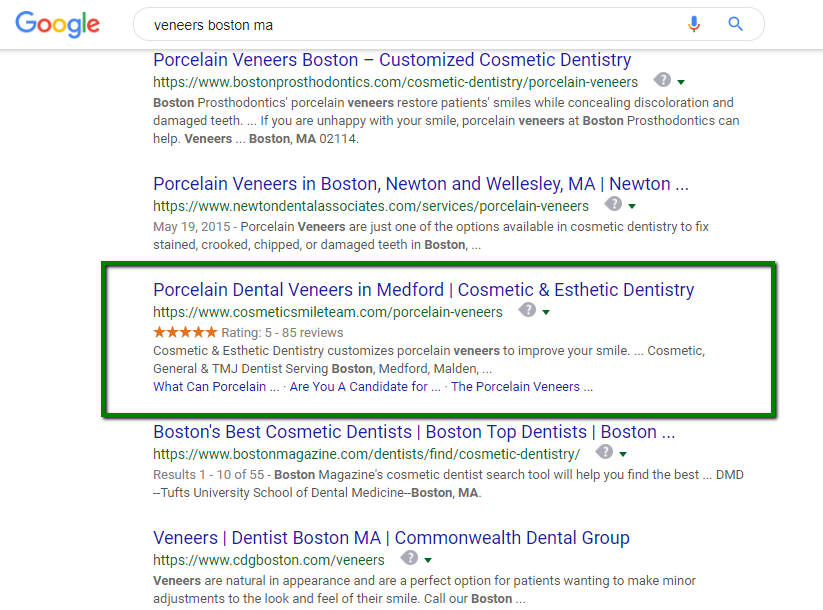823x610 pixels.
Task: Expand dropdown arrow next to cdgboston URL
Action: (x=428, y=560)
